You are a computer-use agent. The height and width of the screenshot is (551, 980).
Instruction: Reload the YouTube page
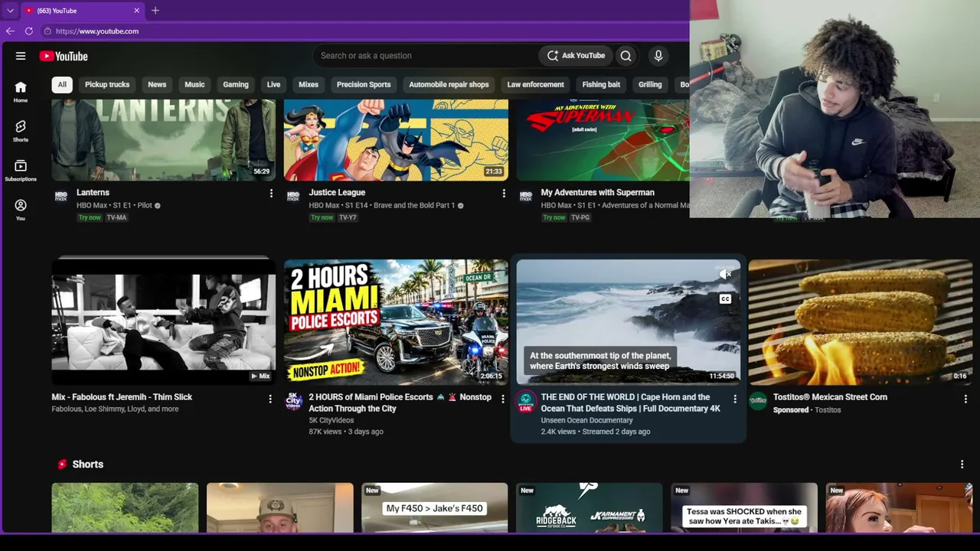[29, 31]
